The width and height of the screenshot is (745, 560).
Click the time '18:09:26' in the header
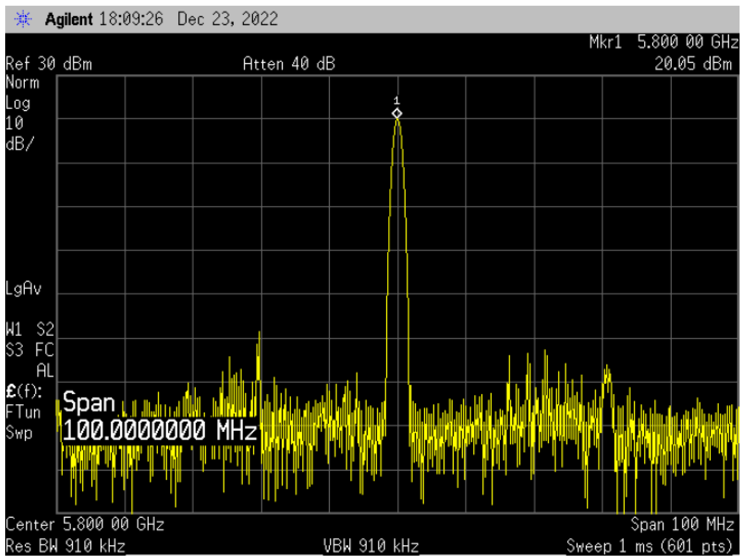pyautogui.click(x=131, y=19)
